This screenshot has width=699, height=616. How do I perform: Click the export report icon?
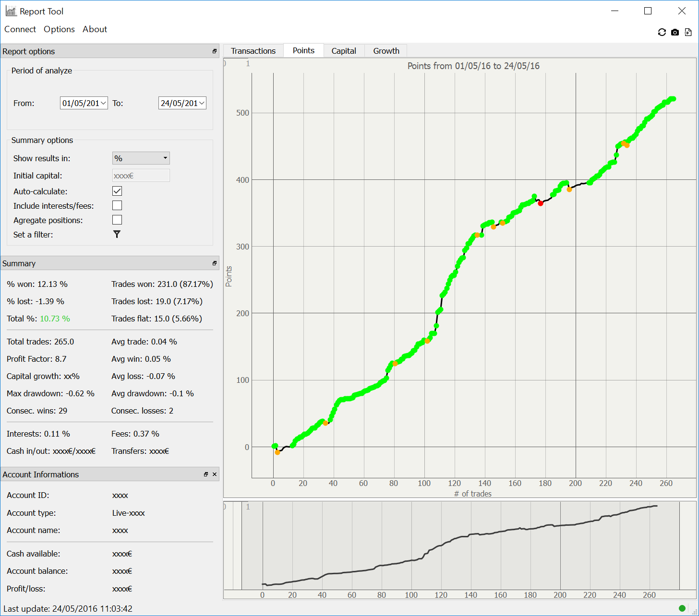(x=688, y=32)
